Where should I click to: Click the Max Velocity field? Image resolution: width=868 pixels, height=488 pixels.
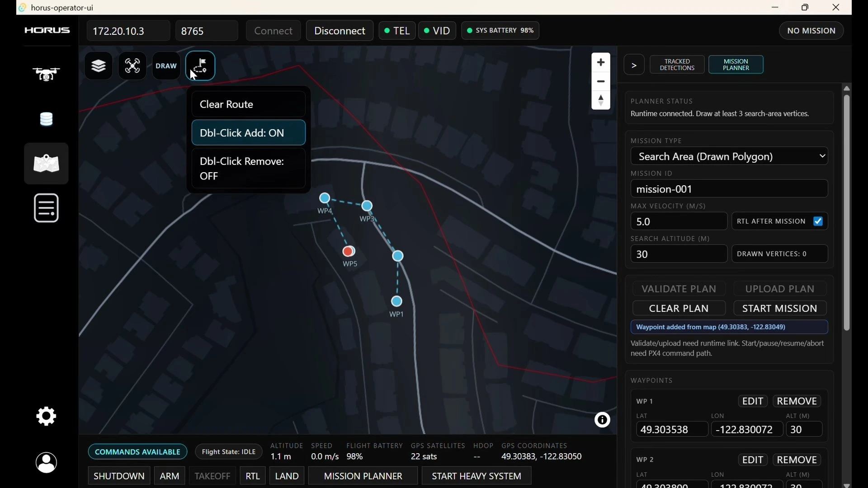[679, 221]
